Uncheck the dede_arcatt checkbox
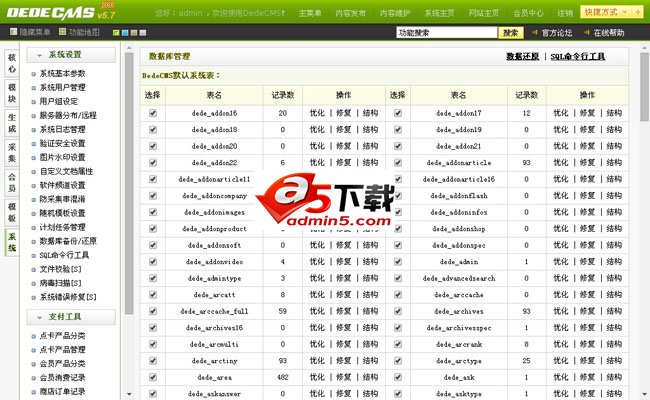The height and width of the screenshot is (400, 650). pos(153,295)
